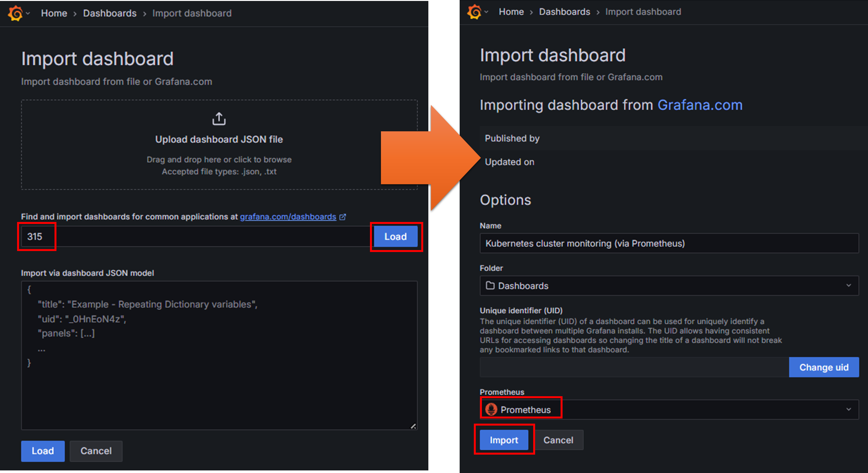Expand the menu chevron next to left Grafana logo
This screenshot has height=473, width=868.
tap(28, 14)
